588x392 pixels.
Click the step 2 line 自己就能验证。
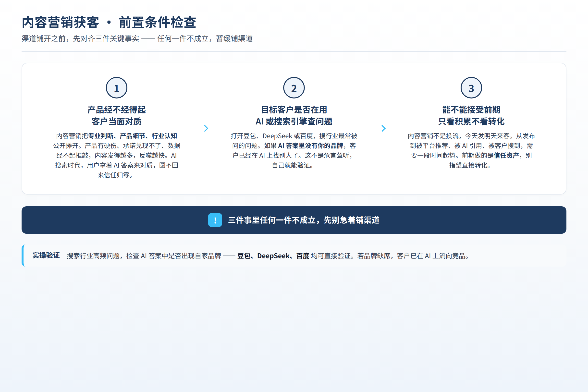(x=293, y=165)
